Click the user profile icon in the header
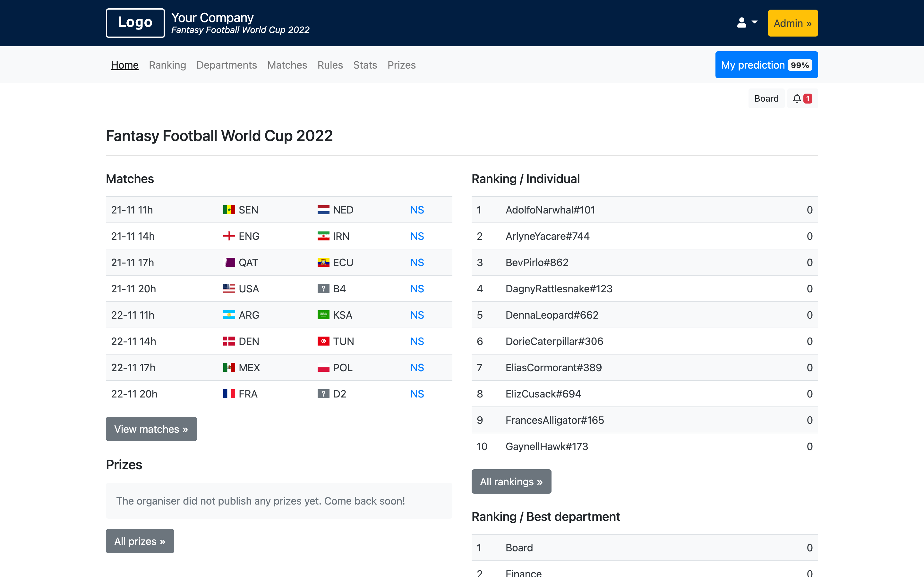This screenshot has height=577, width=924. click(x=741, y=23)
